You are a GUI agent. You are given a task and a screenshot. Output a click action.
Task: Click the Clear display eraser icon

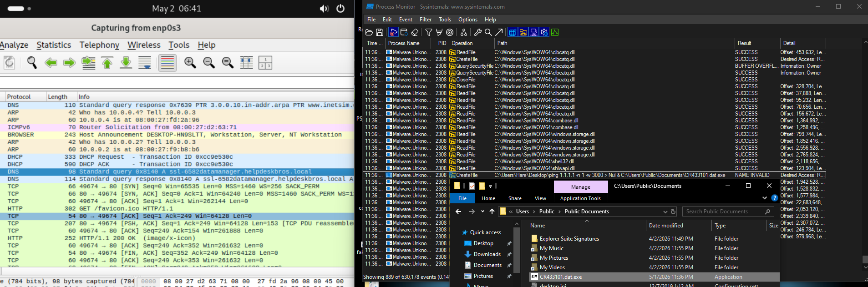point(415,32)
